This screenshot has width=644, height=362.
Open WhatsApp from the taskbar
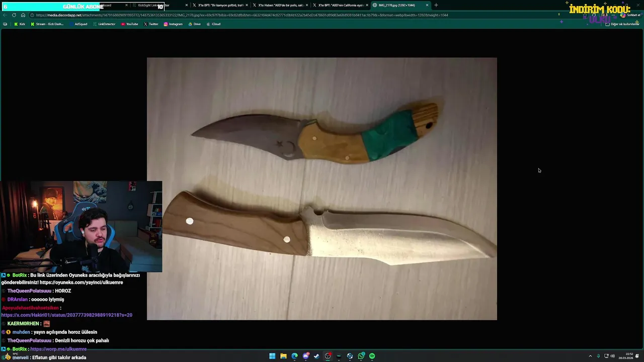361,356
